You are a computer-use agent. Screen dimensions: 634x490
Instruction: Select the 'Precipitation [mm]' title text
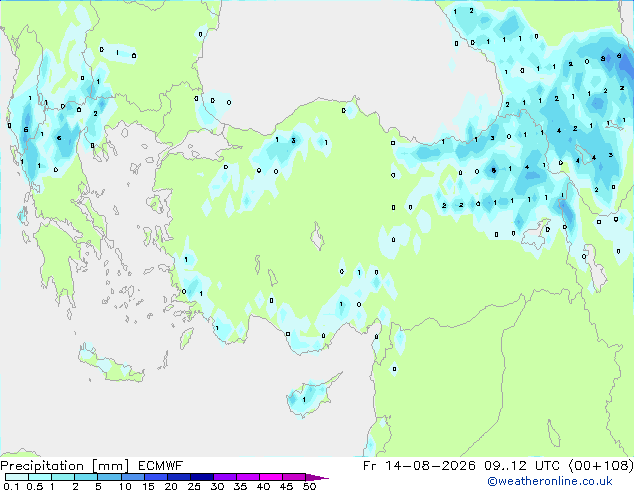[x=65, y=466]
